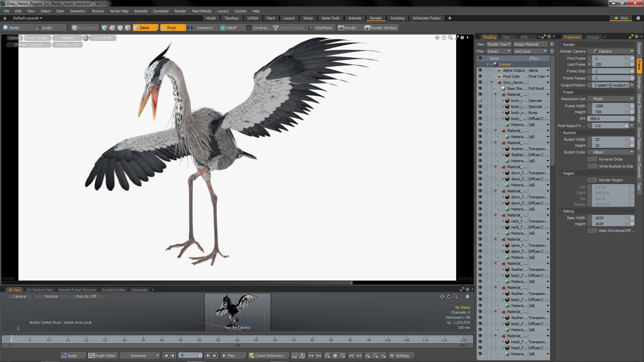
Task: Open the Add Layer dropdown
Action: [x=530, y=51]
